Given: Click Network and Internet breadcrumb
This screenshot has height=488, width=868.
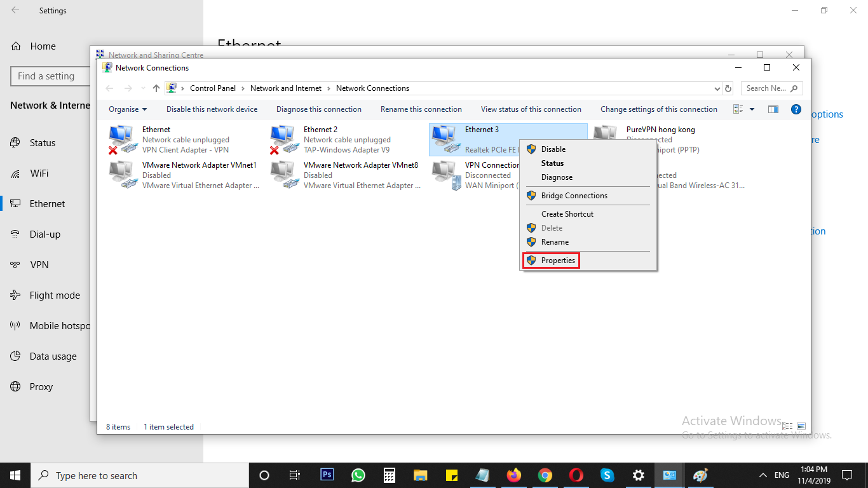Looking at the screenshot, I should pyautogui.click(x=286, y=88).
